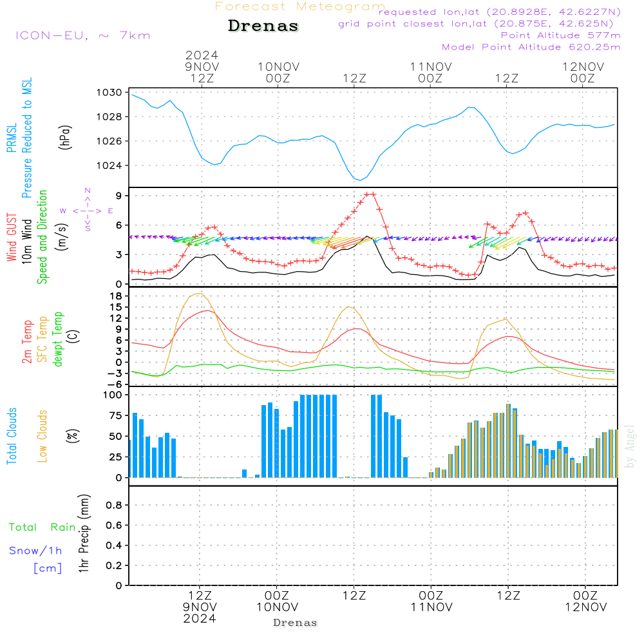Select the SFC Temp orange legend label
Screen dimensions: 644x644
pos(43,339)
